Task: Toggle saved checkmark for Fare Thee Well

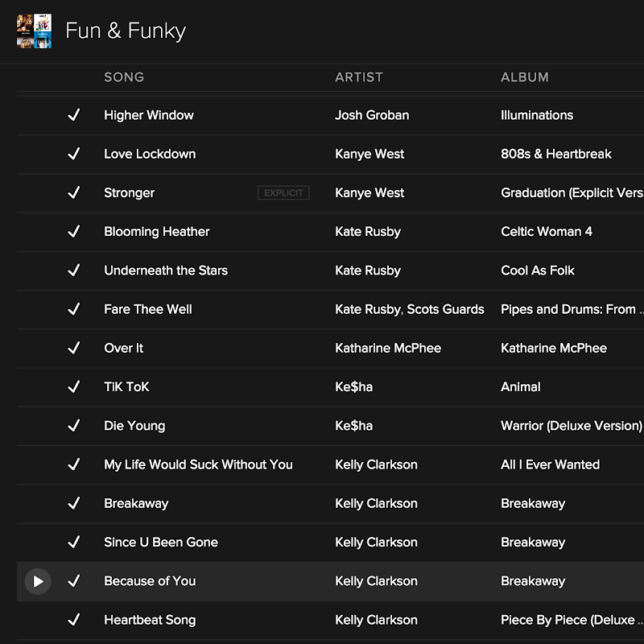Action: [x=74, y=309]
